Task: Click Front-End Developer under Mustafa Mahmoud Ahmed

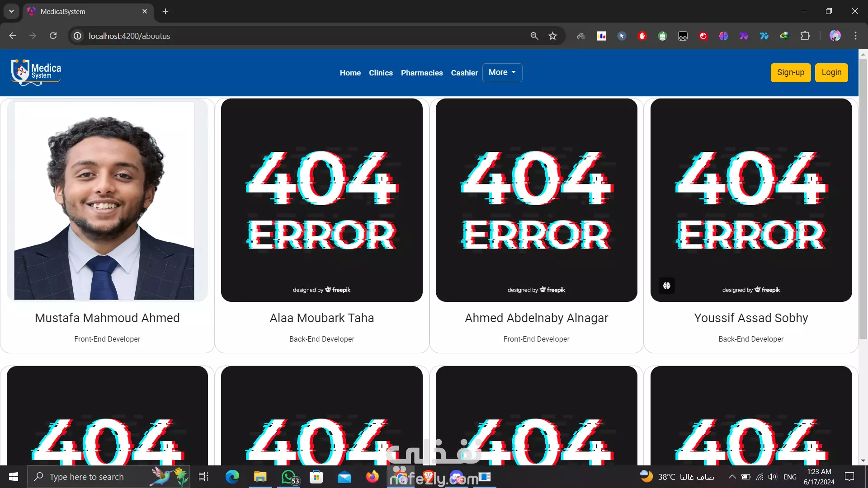Action: coord(107,339)
